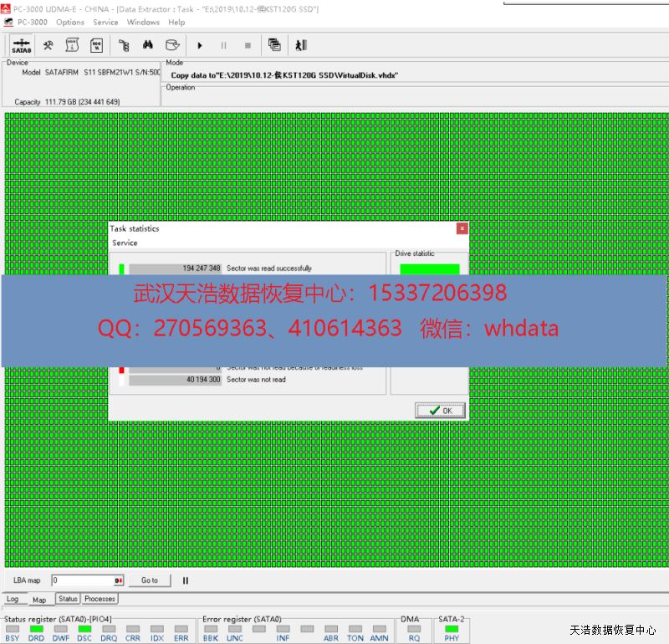Click the SATA0 port selection icon
This screenshot has width=669, height=644.
(22, 45)
